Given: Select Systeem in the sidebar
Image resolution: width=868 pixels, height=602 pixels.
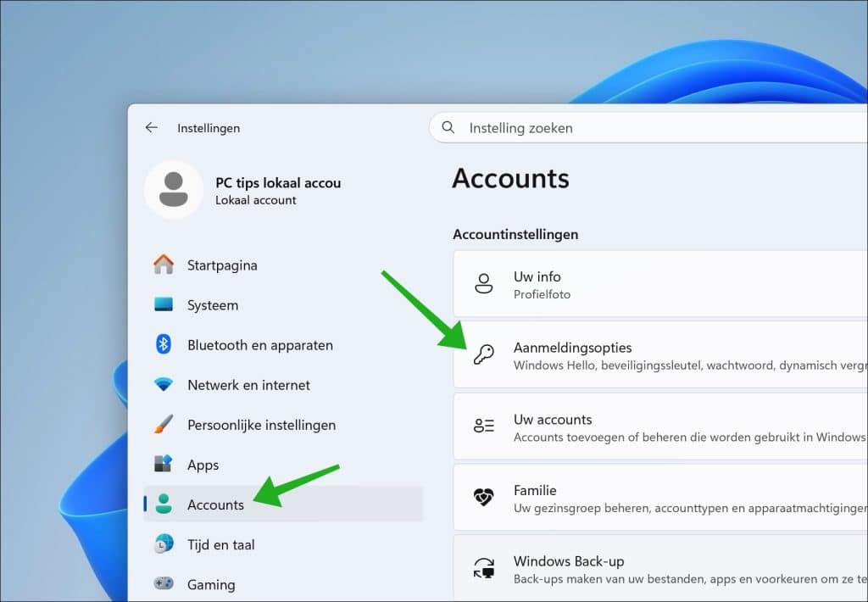Looking at the screenshot, I should point(283,304).
